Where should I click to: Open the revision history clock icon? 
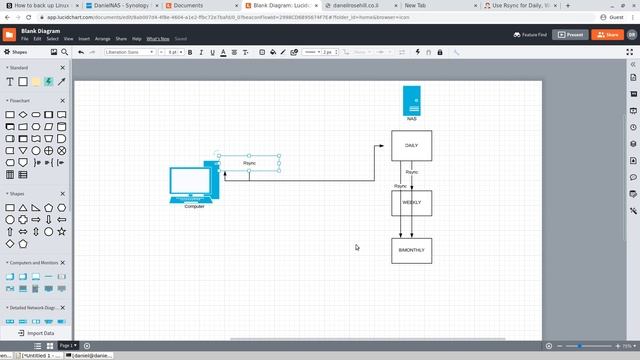633,127
